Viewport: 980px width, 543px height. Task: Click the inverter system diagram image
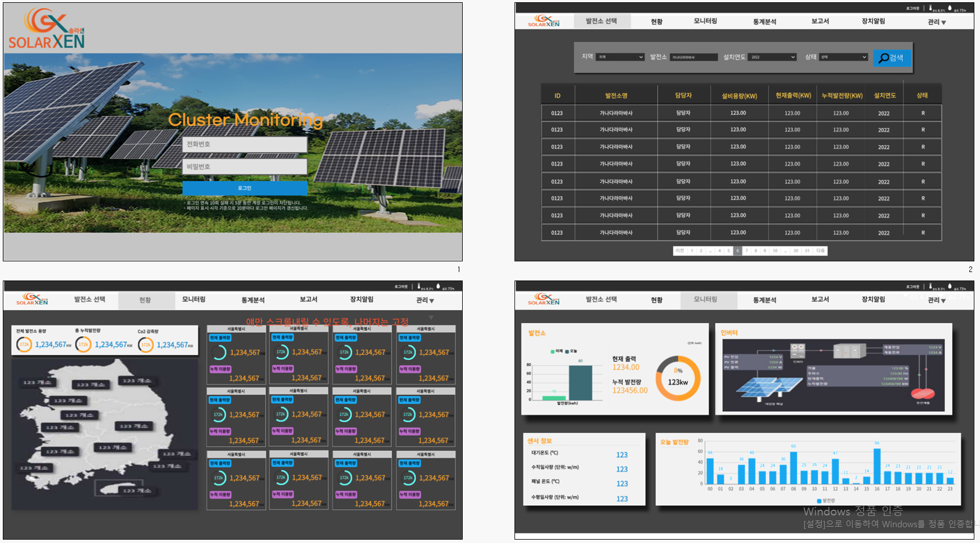click(x=834, y=375)
